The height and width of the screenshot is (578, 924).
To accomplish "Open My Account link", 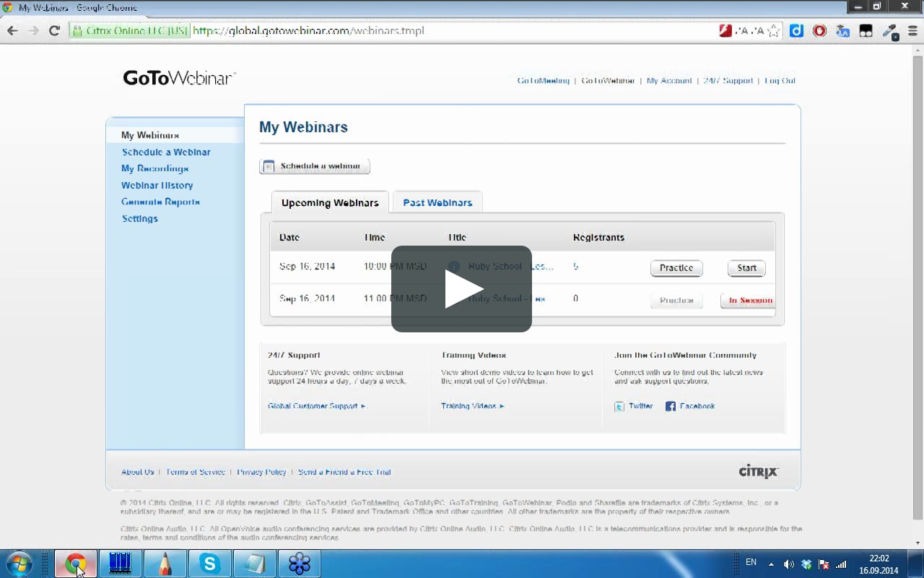I will (x=669, y=81).
